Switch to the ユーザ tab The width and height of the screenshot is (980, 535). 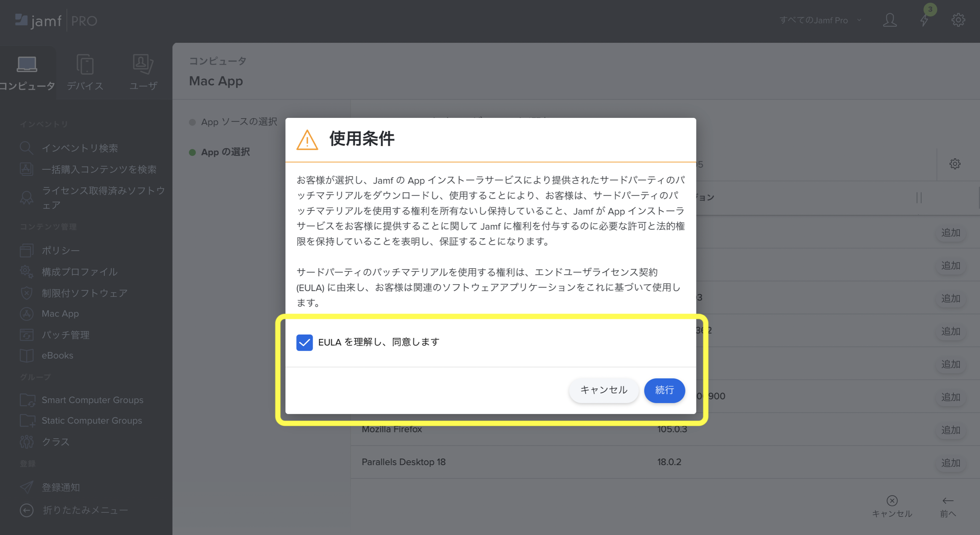(143, 72)
